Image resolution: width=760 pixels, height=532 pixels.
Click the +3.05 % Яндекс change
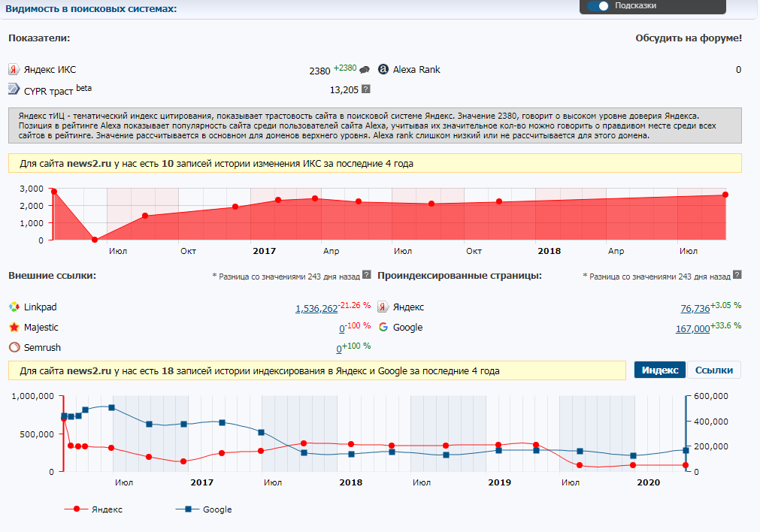(725, 305)
